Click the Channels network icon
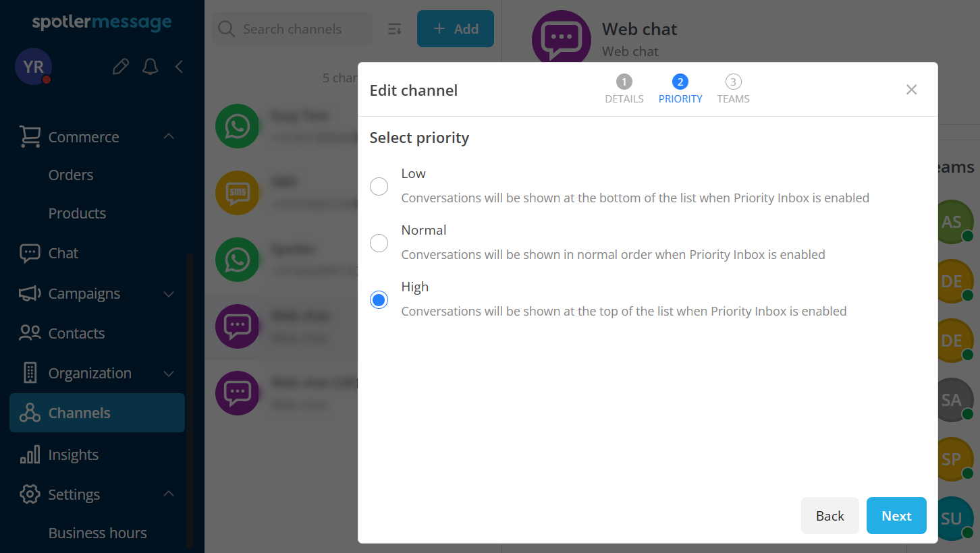 [30, 413]
